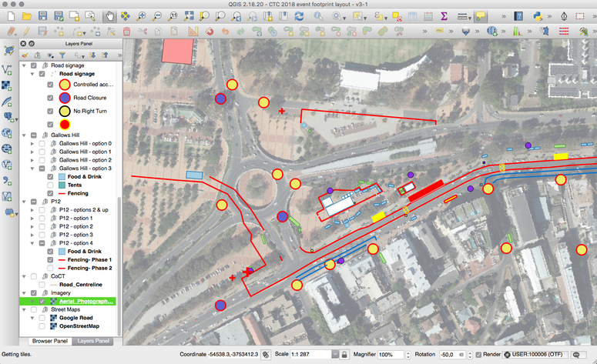Image resolution: width=597 pixels, height=364 pixels.
Task: Collapse the Gallows Hill group
Action: coord(23,135)
